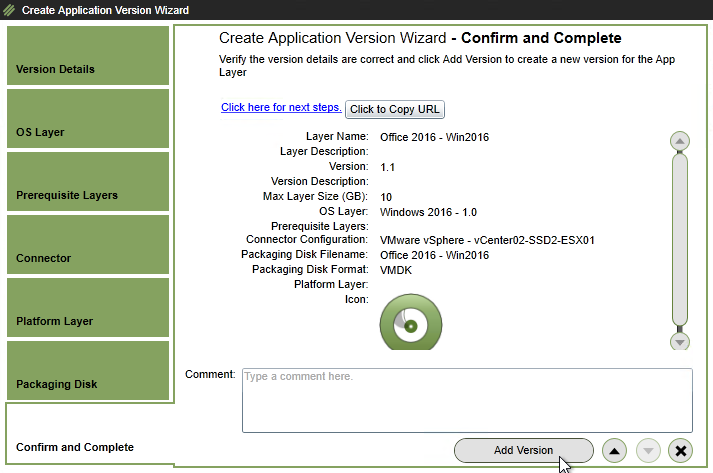Open the Version Details wizard step
Screen dimensions: 713x473
[x=88, y=55]
